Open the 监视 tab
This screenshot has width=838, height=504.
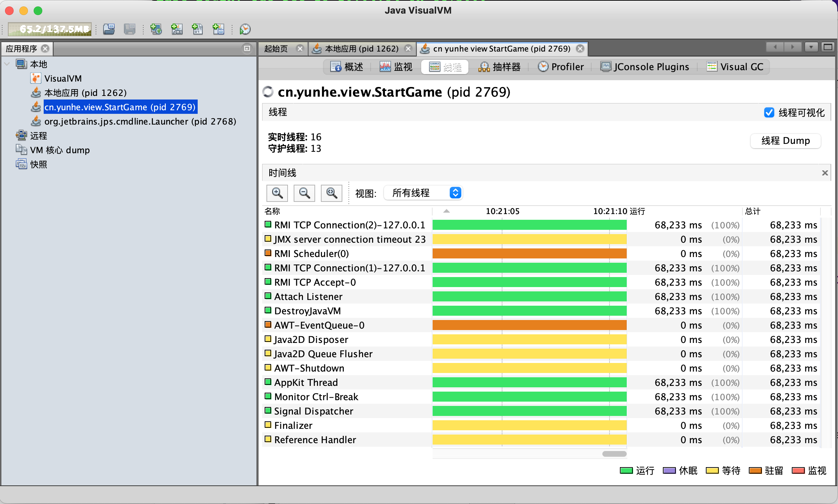click(396, 67)
